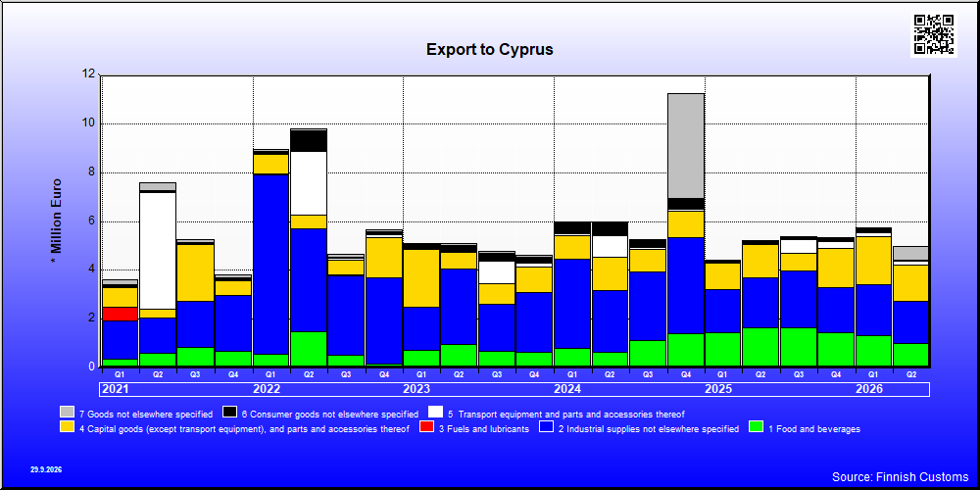Click the y-axis value 6

[x=92, y=220]
